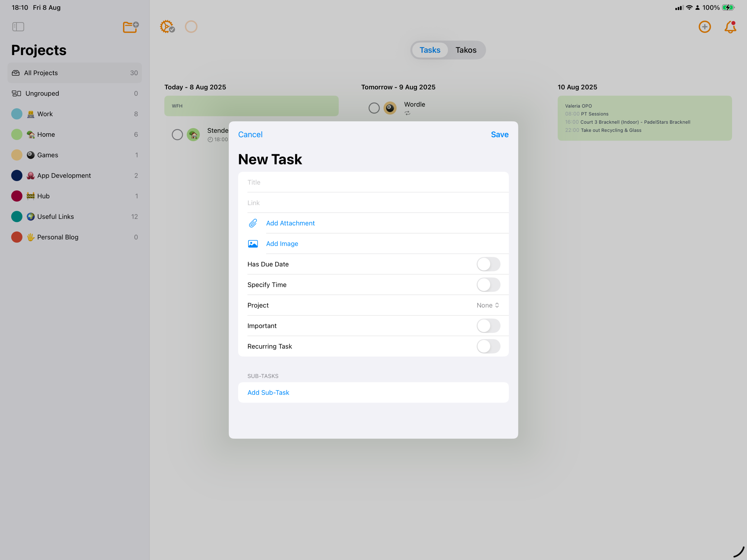Enable the Recurring Task switch
This screenshot has width=747, height=560.
pos(488,346)
